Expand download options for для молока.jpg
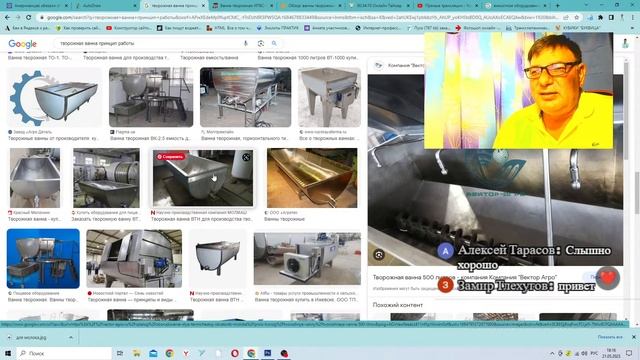The height and width of the screenshot is (360, 640). pyautogui.click(x=71, y=338)
